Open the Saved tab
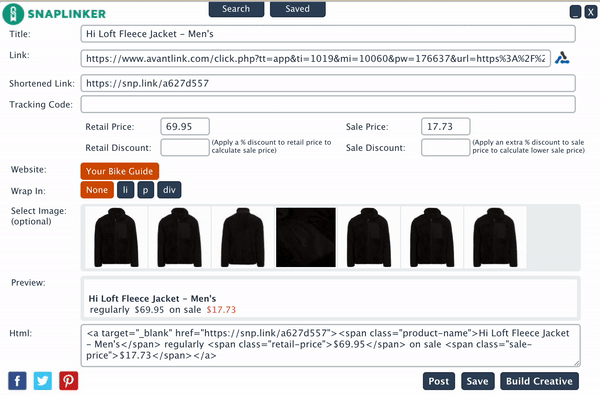This screenshot has height=395, width=600. click(298, 9)
